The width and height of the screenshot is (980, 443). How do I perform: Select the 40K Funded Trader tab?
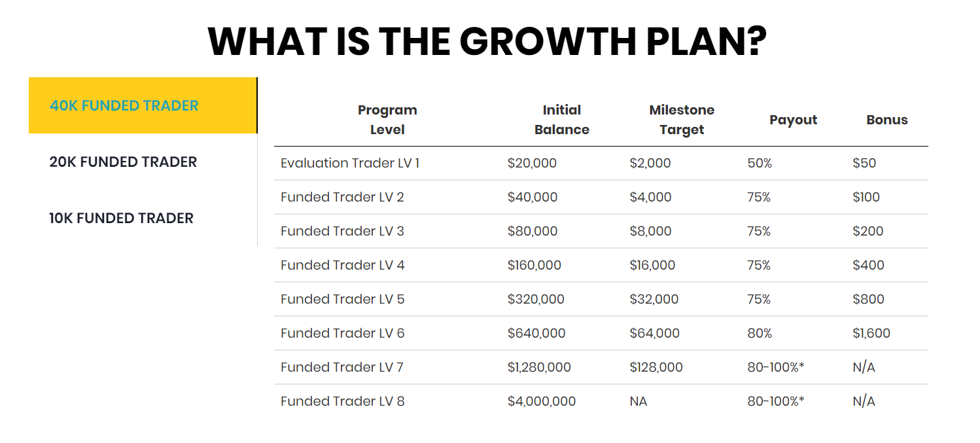[x=143, y=105]
